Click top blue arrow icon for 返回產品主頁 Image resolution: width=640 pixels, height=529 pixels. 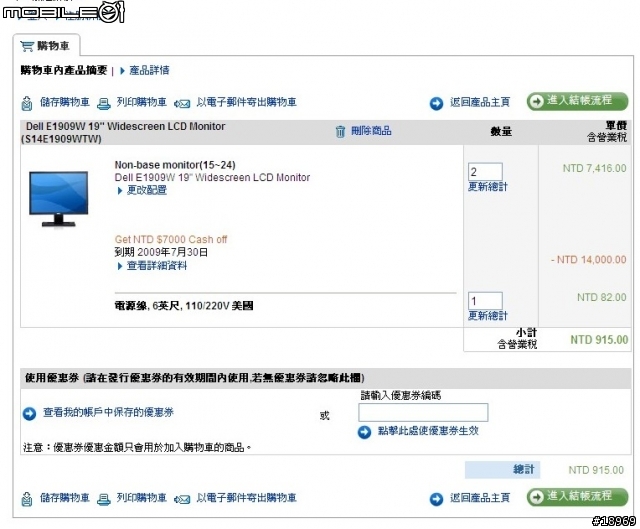click(436, 103)
